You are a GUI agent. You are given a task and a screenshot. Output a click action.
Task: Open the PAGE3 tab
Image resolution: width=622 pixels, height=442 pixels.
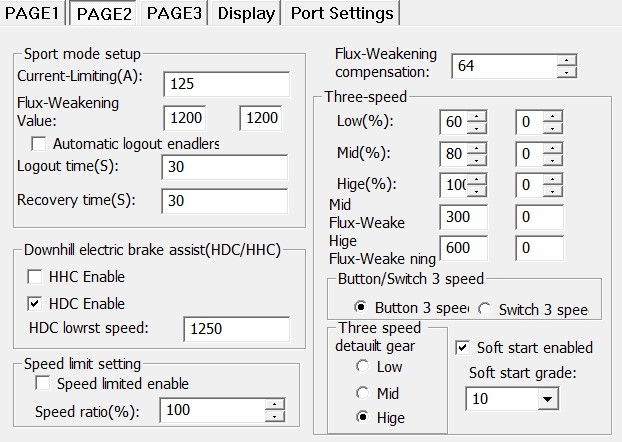point(175,14)
